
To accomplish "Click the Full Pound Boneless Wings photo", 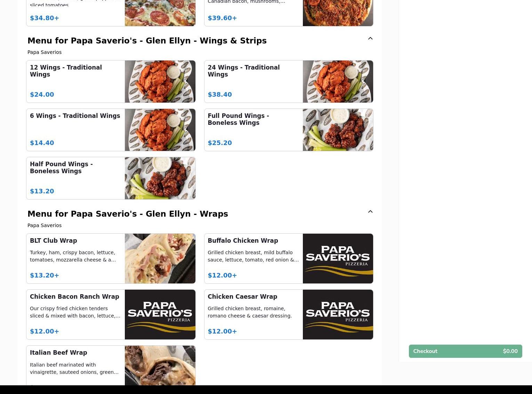I will 338,130.
